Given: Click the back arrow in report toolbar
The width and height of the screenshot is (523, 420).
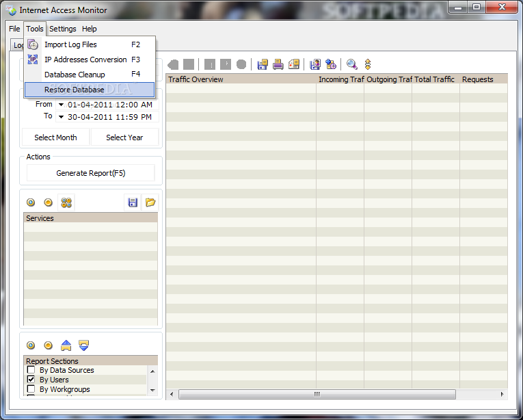Looking at the screenshot, I should tap(173, 64).
